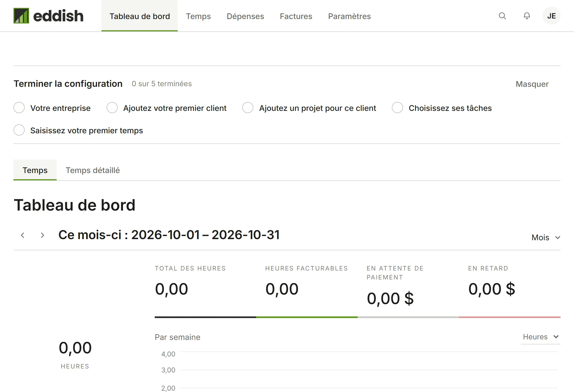Check 'Saisissez votre premier temps' circle

click(19, 130)
